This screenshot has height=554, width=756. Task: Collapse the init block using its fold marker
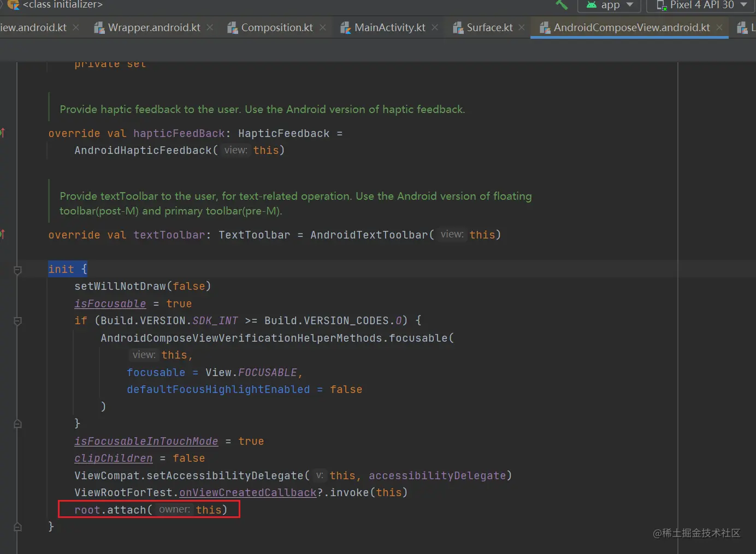17,270
